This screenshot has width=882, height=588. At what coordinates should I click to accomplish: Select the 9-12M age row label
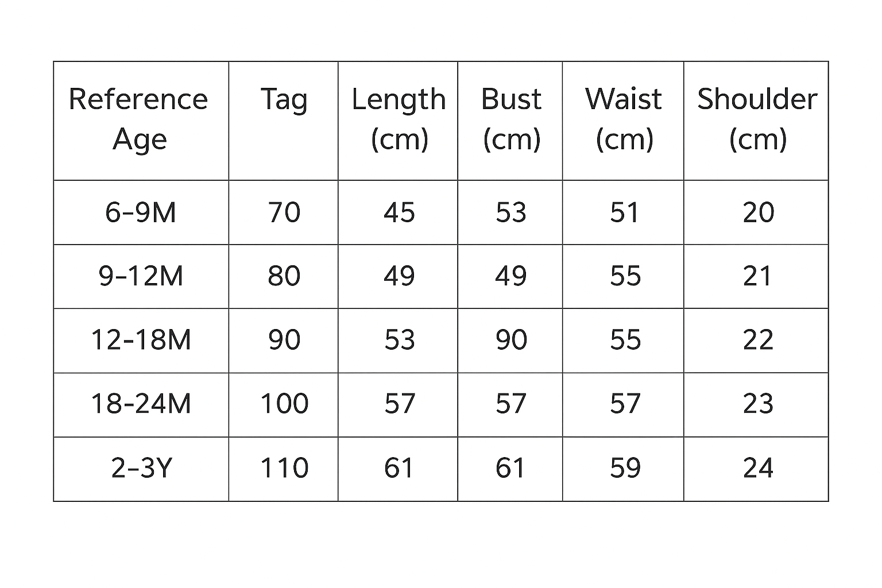point(141,276)
